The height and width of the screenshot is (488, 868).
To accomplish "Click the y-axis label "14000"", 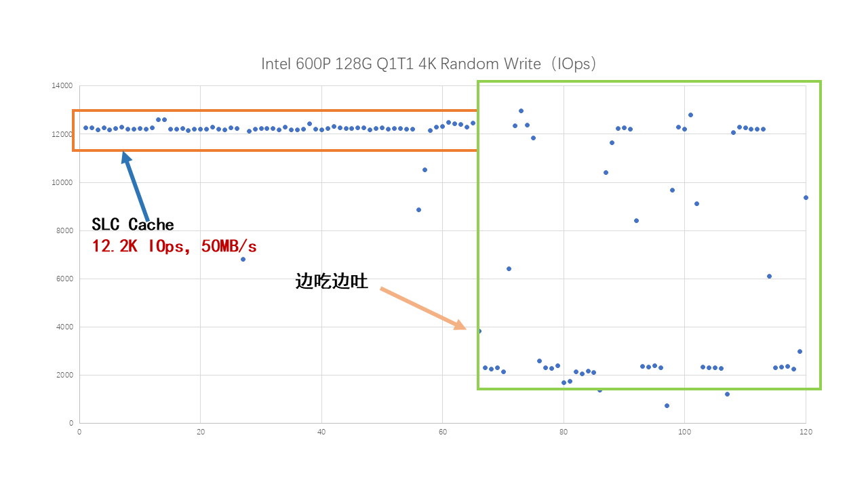I will [x=62, y=86].
